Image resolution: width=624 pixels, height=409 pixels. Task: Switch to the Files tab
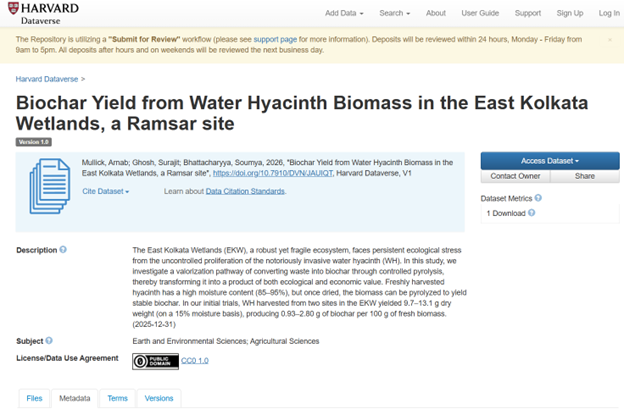34,398
